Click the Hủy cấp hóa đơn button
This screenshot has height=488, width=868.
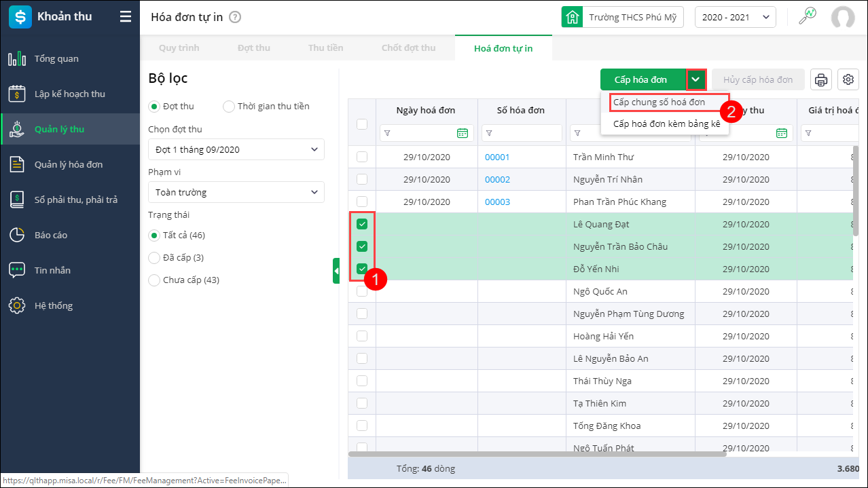click(x=758, y=79)
